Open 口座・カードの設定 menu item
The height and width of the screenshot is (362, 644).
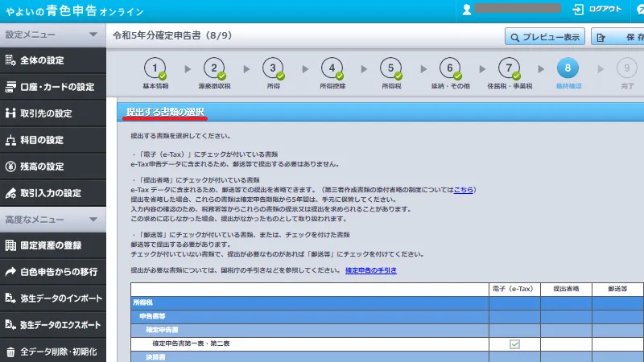[53, 87]
